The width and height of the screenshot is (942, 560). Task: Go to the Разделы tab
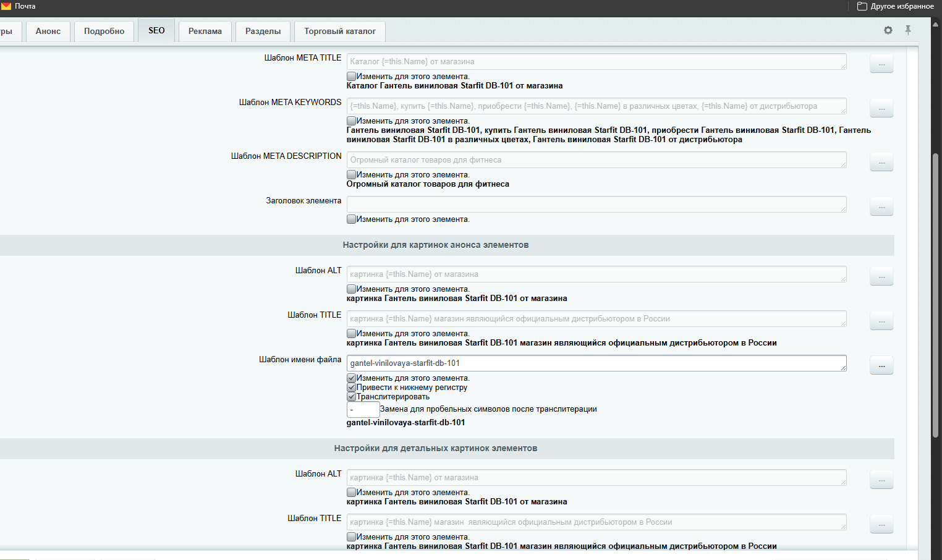[x=263, y=32]
